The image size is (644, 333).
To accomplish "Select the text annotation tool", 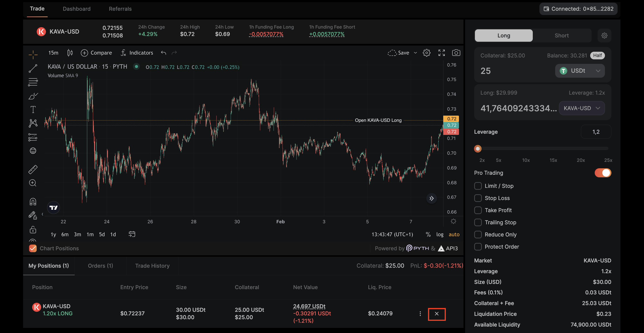I will point(33,109).
